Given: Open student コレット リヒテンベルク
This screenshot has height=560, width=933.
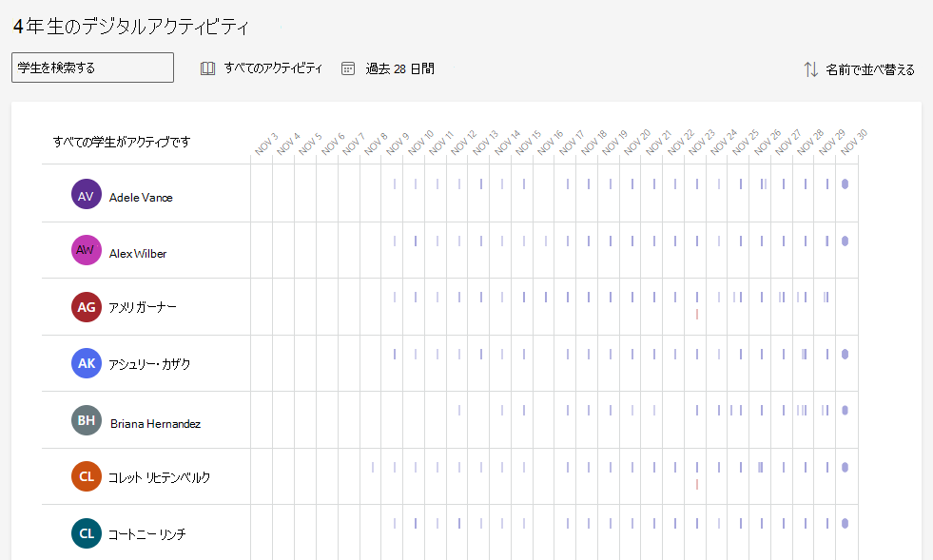Looking at the screenshot, I should [159, 477].
